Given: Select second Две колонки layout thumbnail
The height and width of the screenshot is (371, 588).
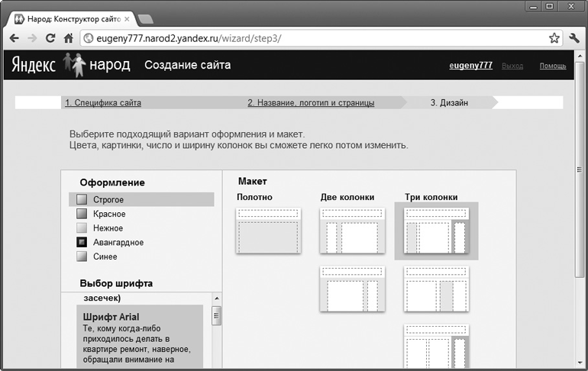Looking at the screenshot, I should 351,289.
